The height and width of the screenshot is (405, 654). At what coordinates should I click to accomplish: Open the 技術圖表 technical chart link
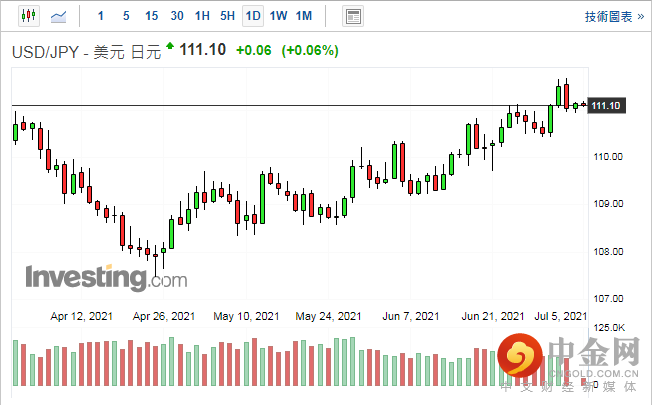pos(614,17)
